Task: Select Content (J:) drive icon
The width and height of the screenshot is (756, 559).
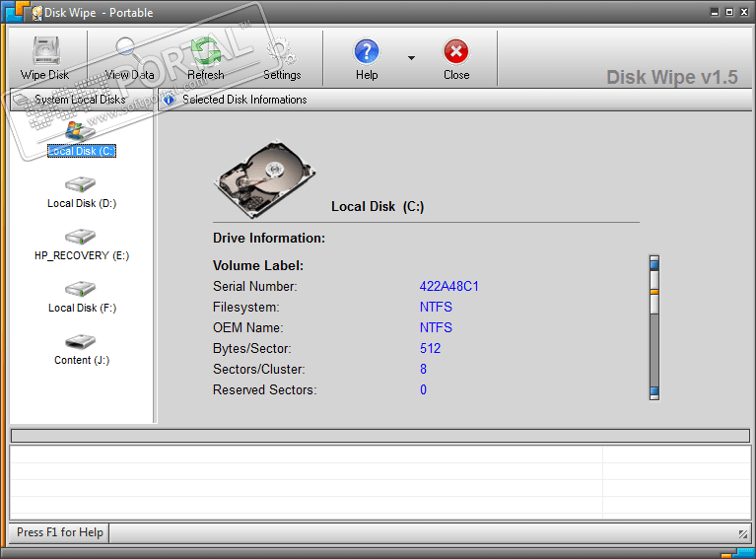Action: (81, 341)
